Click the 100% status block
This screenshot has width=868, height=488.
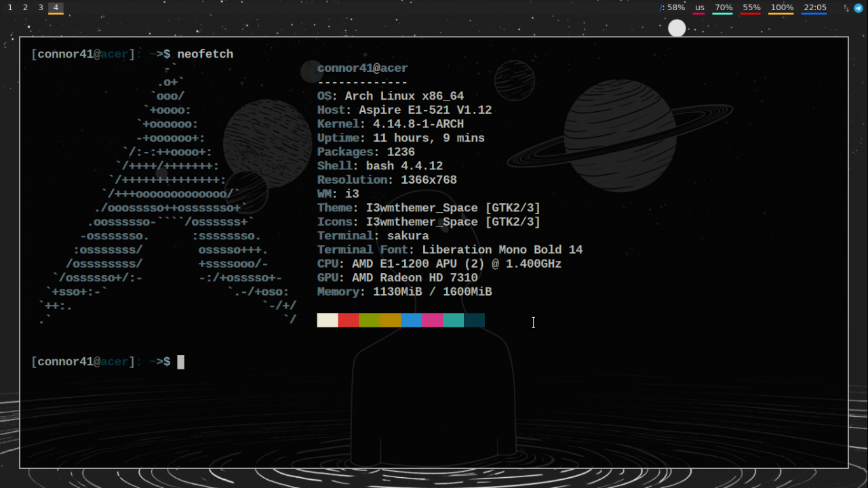point(782,8)
